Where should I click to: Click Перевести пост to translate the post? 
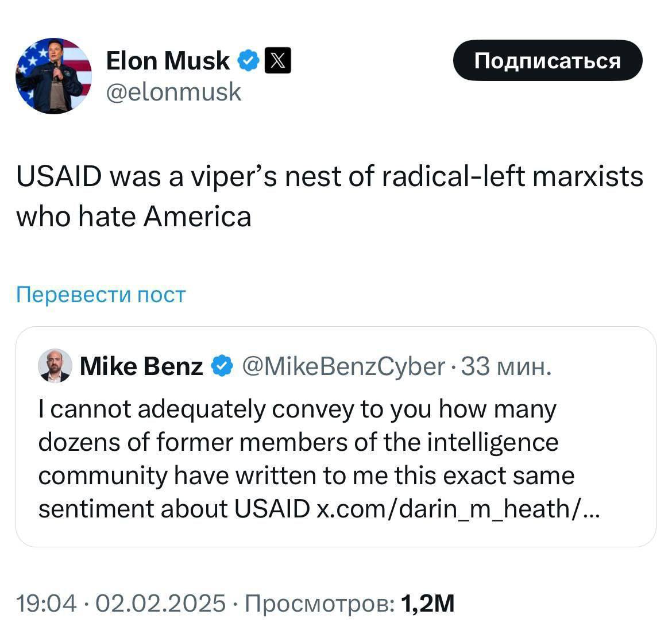click(x=101, y=295)
